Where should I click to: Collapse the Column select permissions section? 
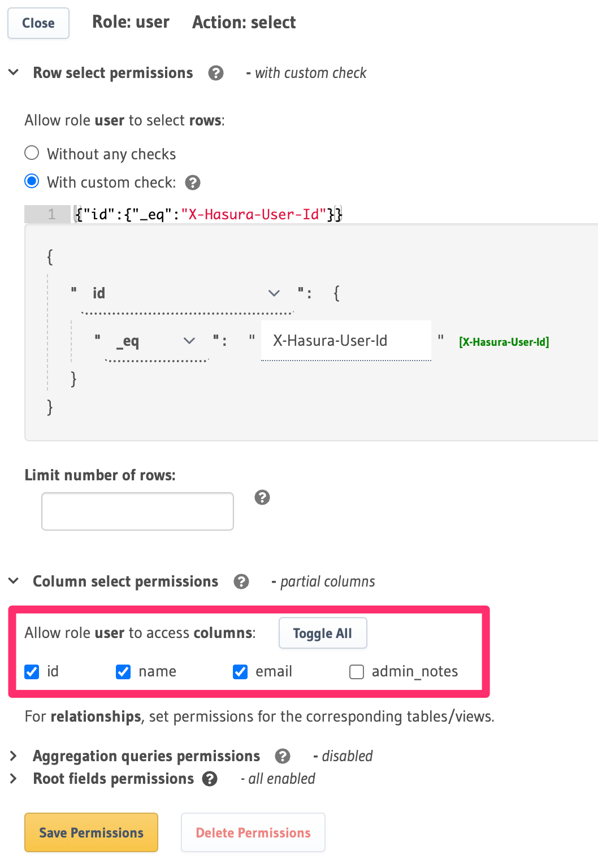pos(12,581)
